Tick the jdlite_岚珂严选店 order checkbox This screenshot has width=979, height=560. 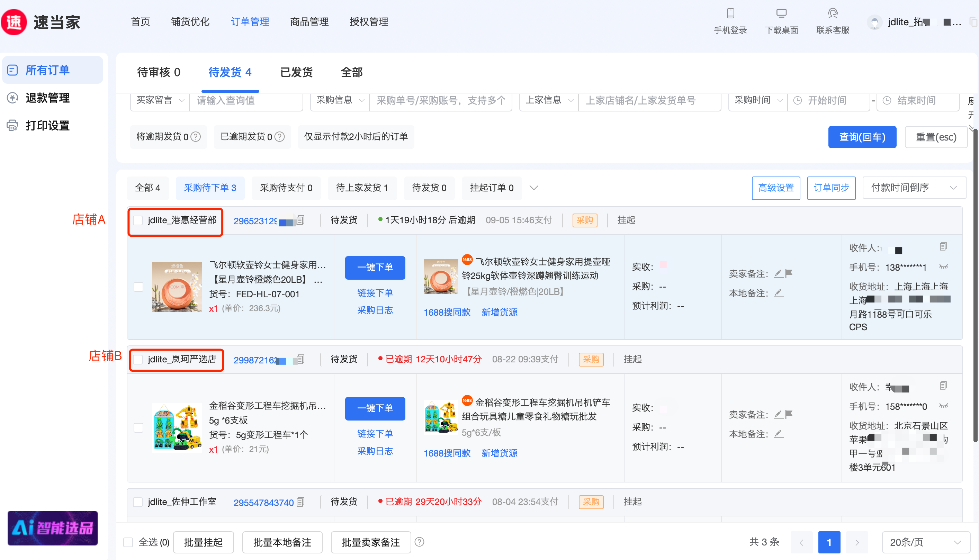point(138,360)
